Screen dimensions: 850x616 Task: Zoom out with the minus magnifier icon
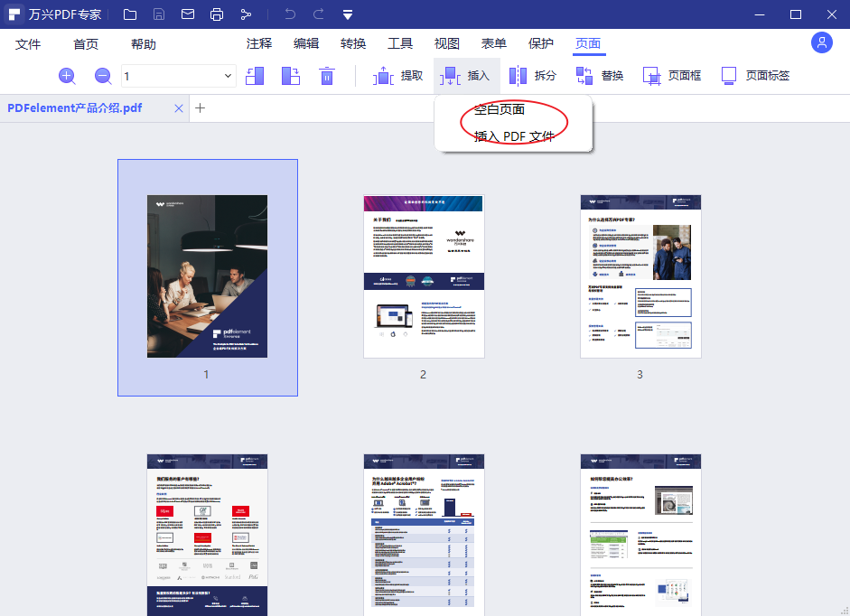point(103,76)
